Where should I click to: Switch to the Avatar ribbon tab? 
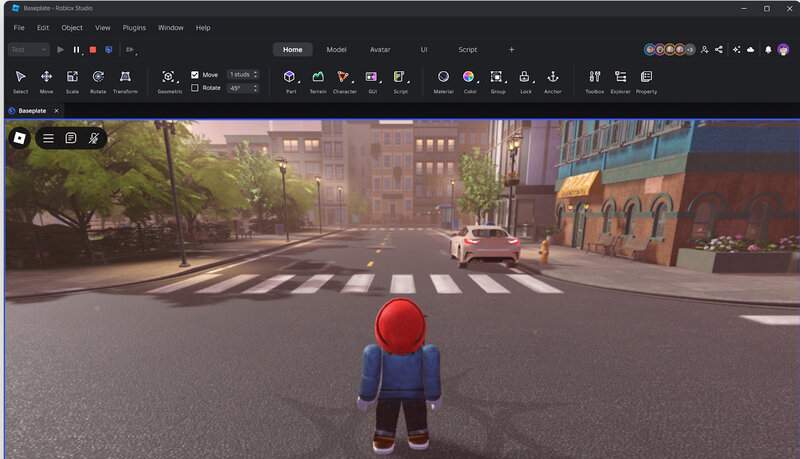[x=380, y=49]
